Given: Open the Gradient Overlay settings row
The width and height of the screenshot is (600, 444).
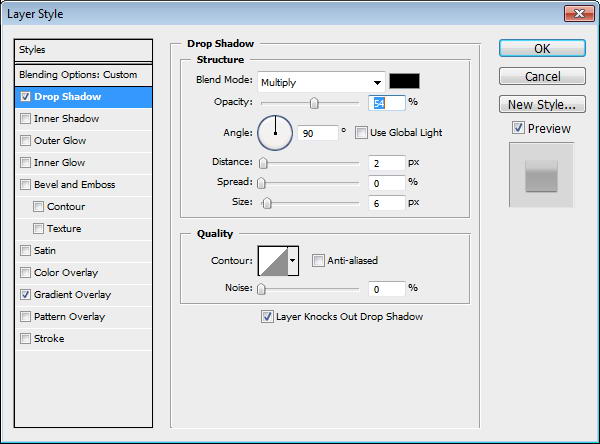Looking at the screenshot, I should [83, 295].
